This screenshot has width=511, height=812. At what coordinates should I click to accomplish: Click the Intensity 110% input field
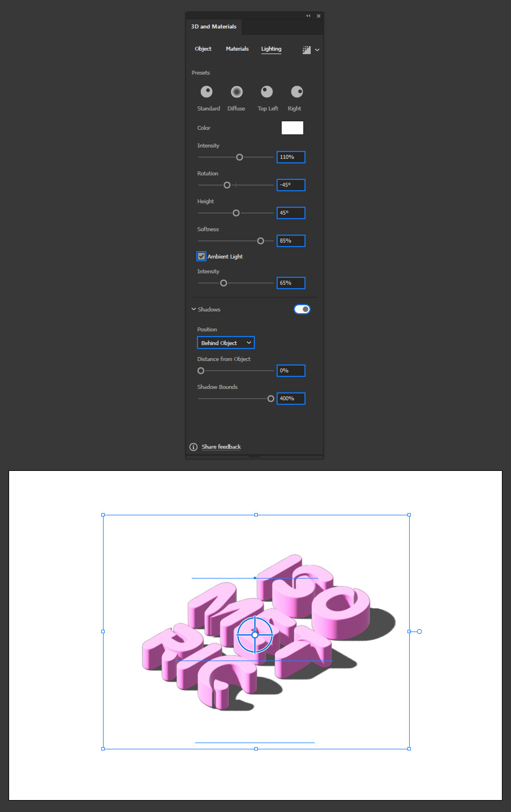tap(291, 157)
